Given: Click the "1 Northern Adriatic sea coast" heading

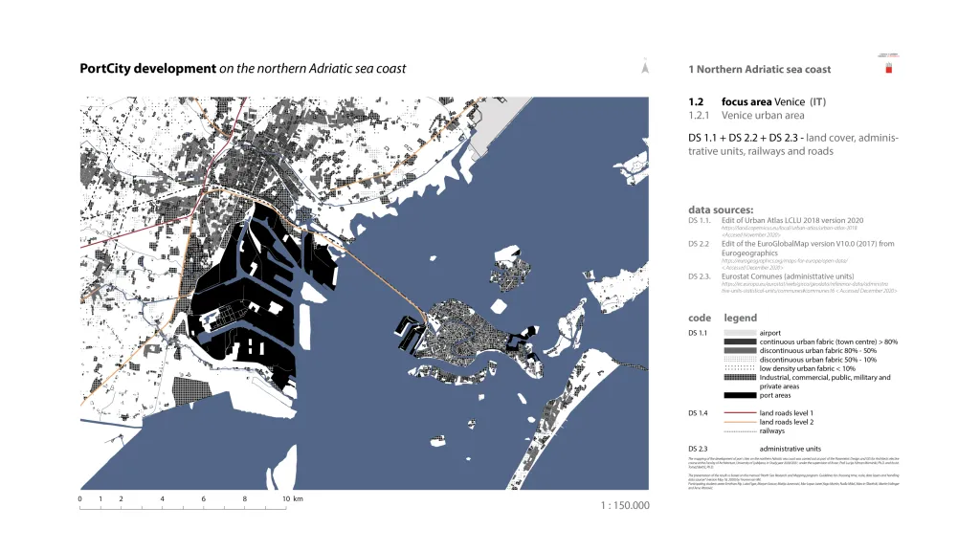Looking at the screenshot, I should [x=759, y=70].
